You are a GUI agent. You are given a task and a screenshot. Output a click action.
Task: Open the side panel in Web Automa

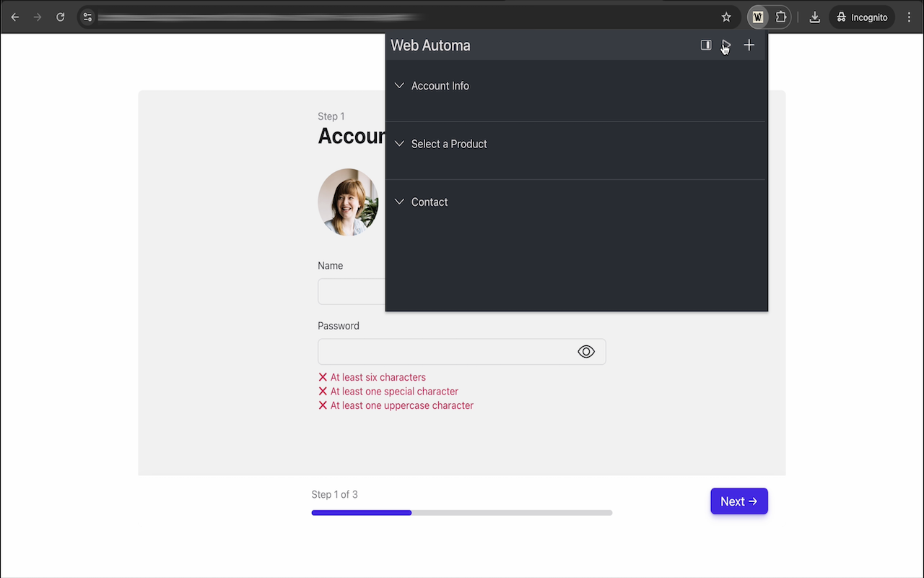tap(705, 45)
